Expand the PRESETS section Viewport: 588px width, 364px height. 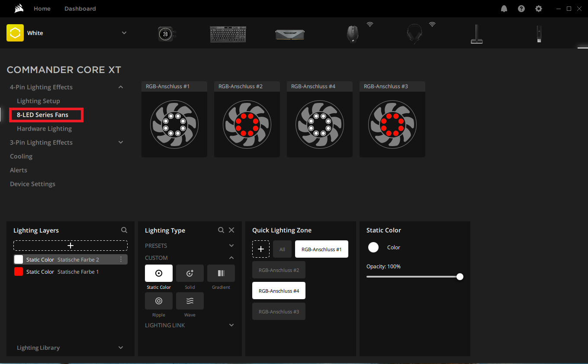coord(231,246)
